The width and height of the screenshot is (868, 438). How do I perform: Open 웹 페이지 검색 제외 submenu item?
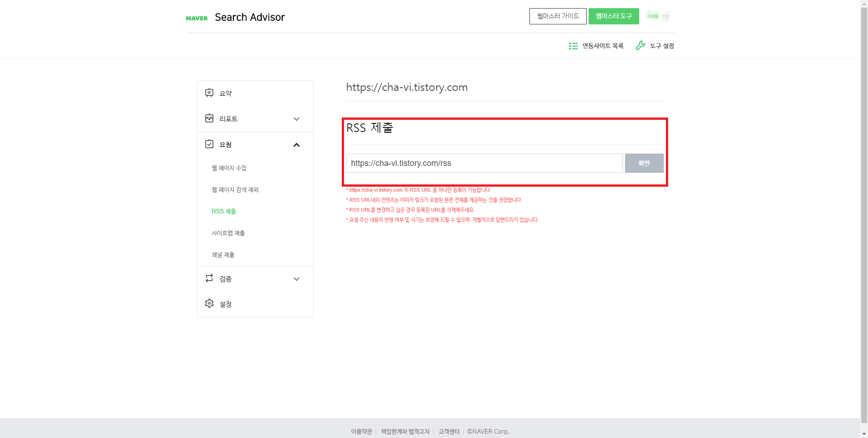(235, 190)
